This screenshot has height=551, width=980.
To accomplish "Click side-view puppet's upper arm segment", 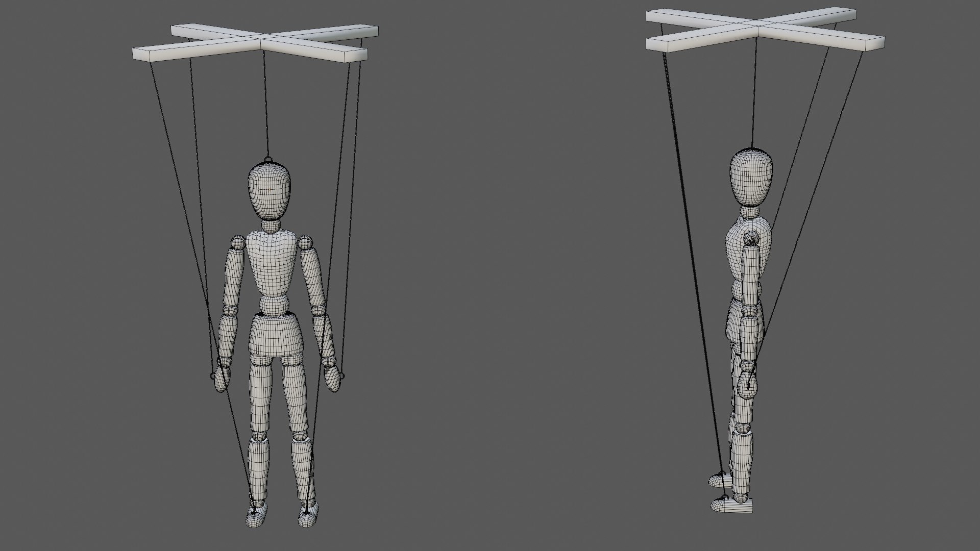I will [x=751, y=276].
